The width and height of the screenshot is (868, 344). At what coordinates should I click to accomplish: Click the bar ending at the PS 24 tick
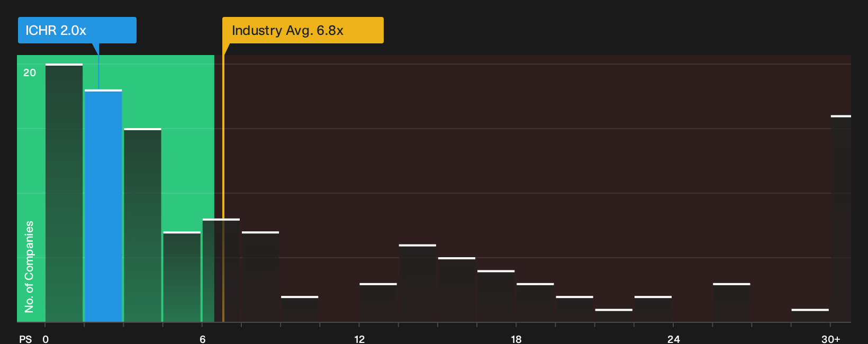(653, 309)
